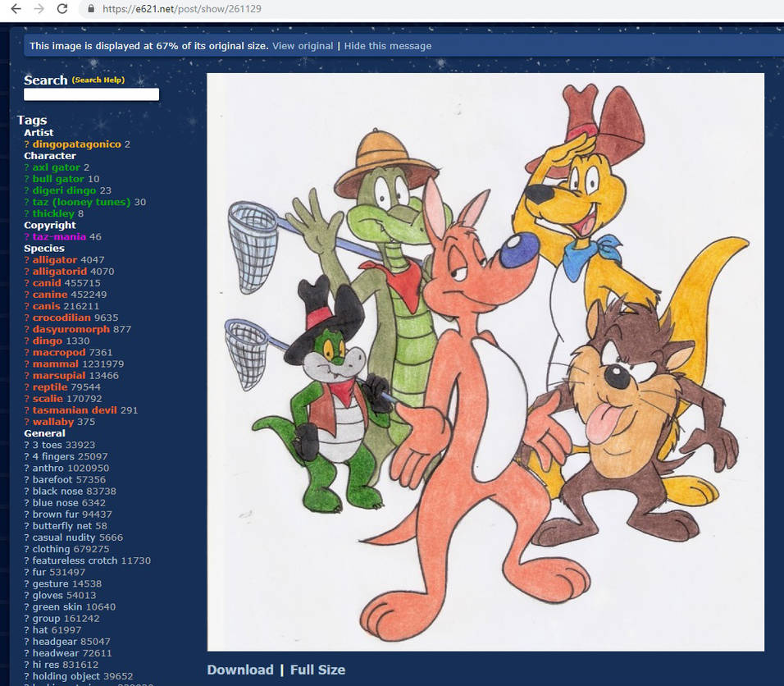Open the bull gator tag
This screenshot has width=784, height=686.
(58, 179)
